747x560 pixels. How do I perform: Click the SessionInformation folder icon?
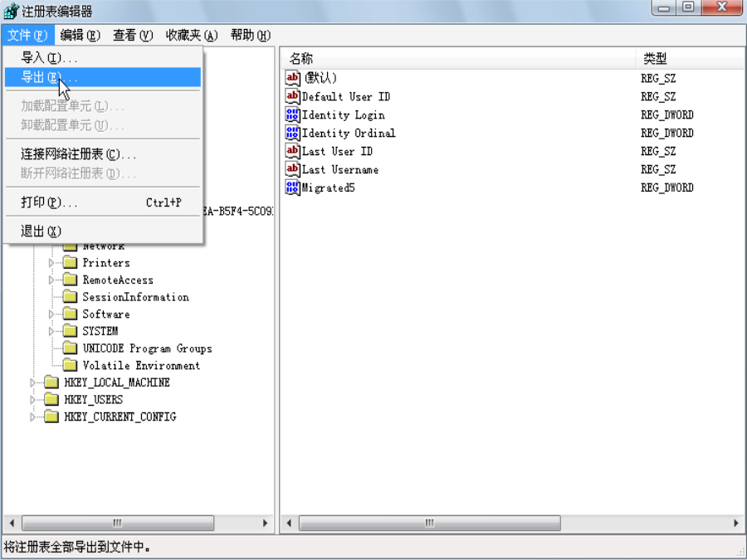70,297
